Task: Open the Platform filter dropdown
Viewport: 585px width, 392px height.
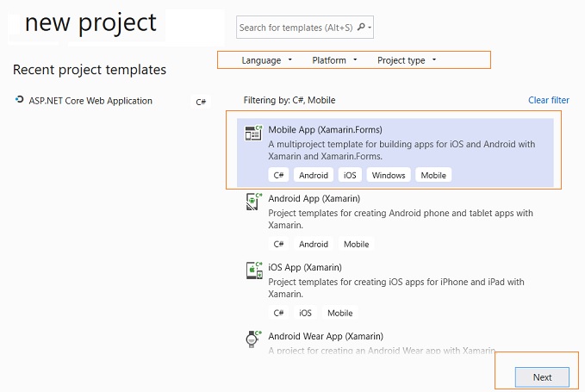Action: point(334,60)
